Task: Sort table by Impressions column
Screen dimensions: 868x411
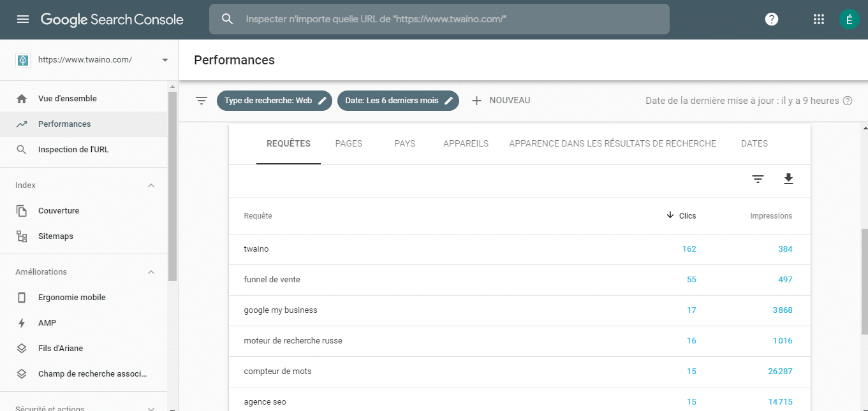Action: pyautogui.click(x=771, y=216)
